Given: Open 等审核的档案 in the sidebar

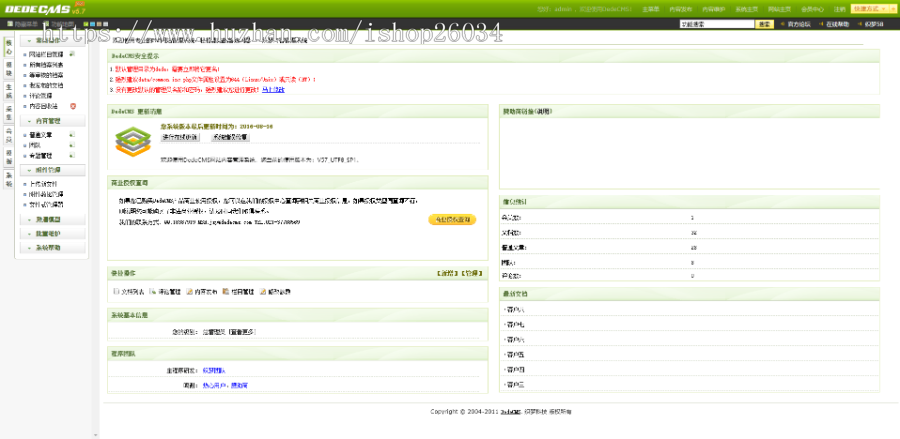Looking at the screenshot, I should 46,75.
